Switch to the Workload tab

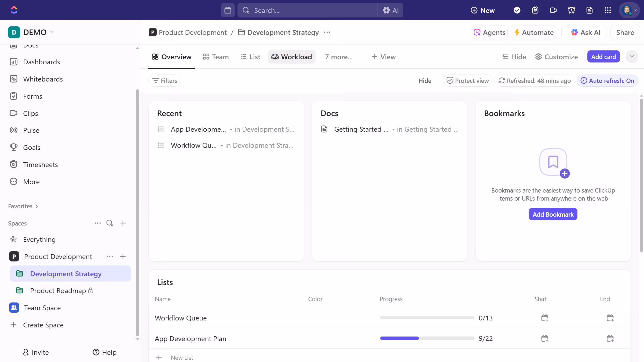click(292, 57)
